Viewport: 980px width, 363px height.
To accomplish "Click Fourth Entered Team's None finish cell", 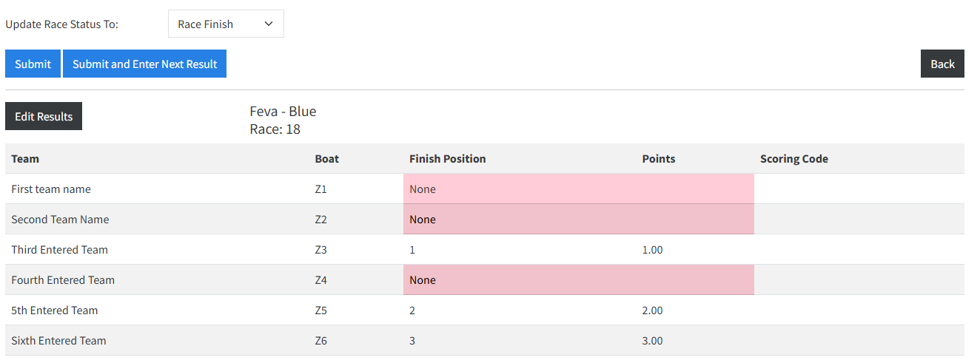I will (578, 280).
